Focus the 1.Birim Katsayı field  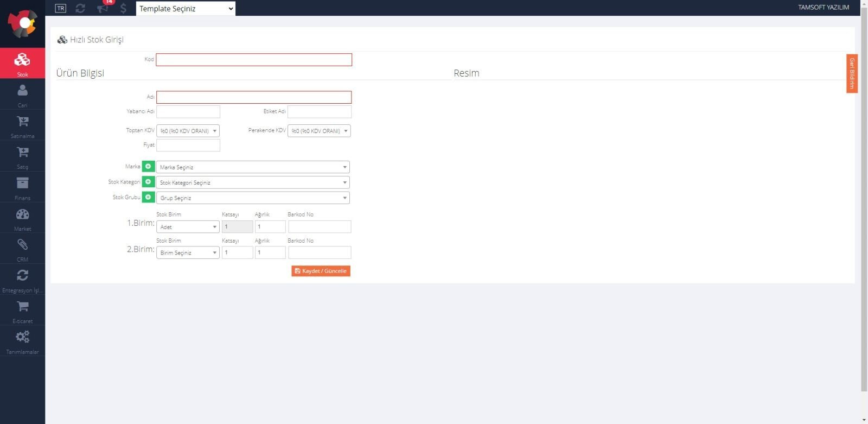[x=238, y=226]
